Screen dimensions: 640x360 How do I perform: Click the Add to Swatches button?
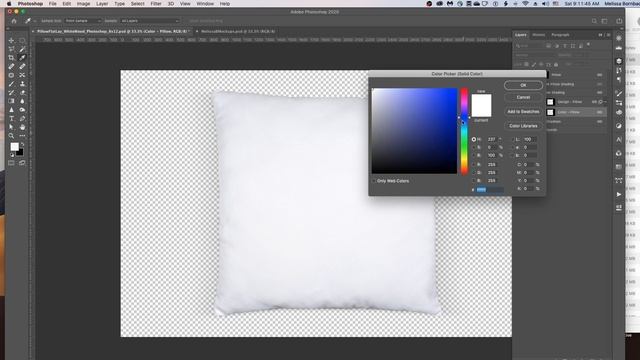[523, 111]
